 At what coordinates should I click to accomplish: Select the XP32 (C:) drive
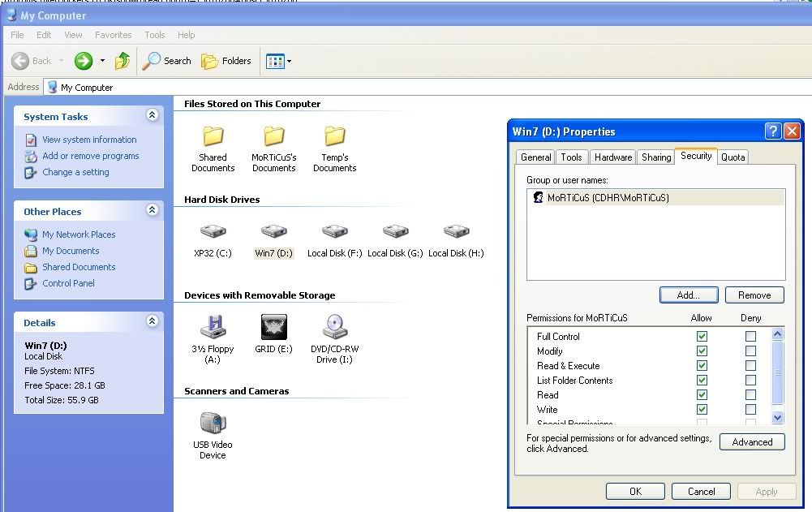point(213,240)
